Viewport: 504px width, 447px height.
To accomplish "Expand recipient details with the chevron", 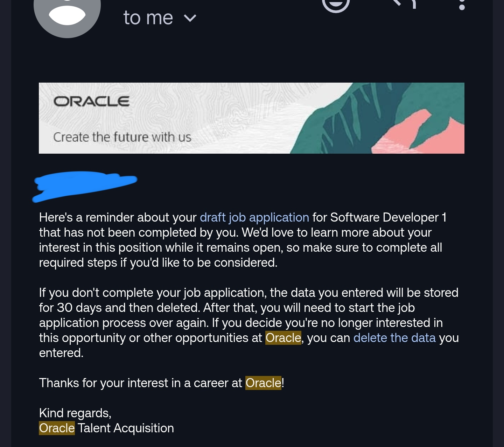I will pos(190,18).
